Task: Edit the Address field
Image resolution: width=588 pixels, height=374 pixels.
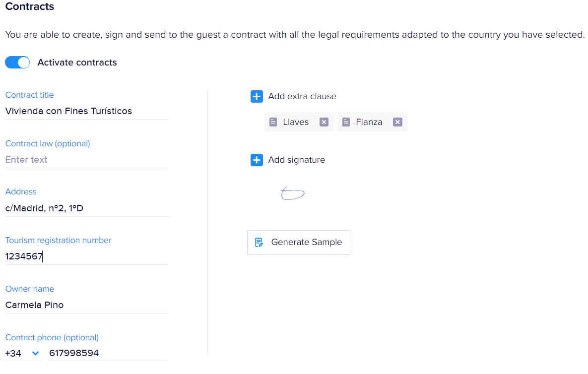Action: coord(86,208)
